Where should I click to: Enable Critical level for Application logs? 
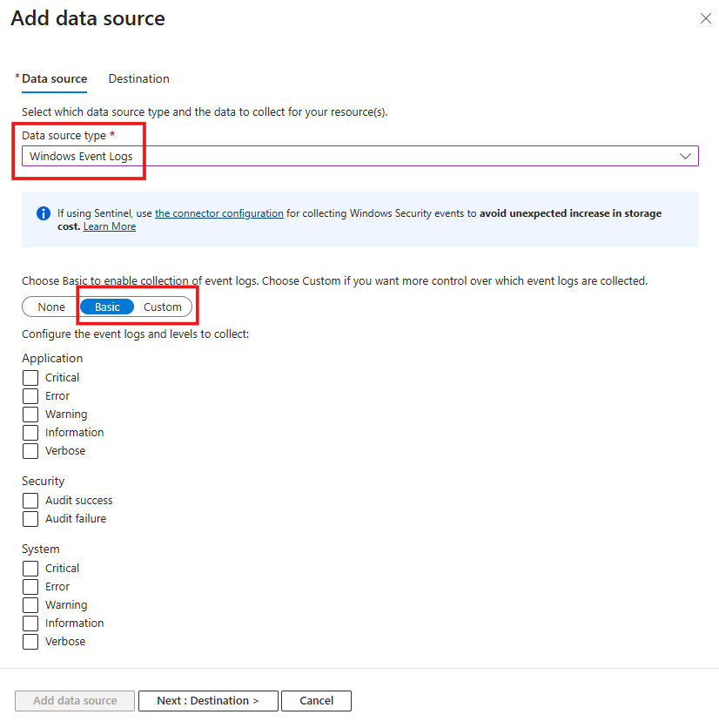click(x=30, y=377)
